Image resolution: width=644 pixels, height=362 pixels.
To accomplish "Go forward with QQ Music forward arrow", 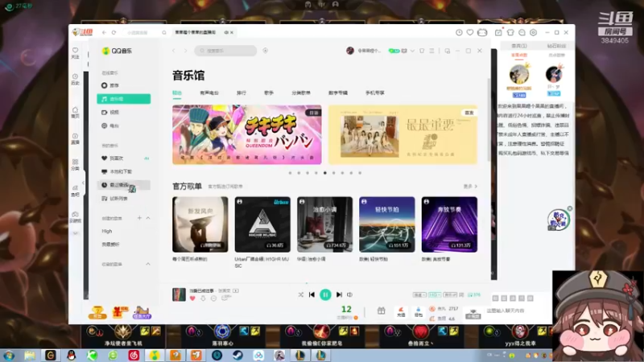I will pos(185,51).
